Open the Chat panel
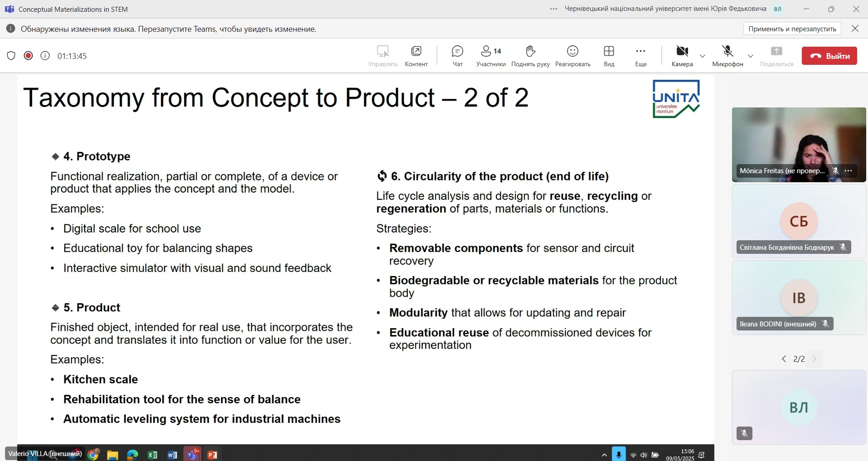 (457, 56)
